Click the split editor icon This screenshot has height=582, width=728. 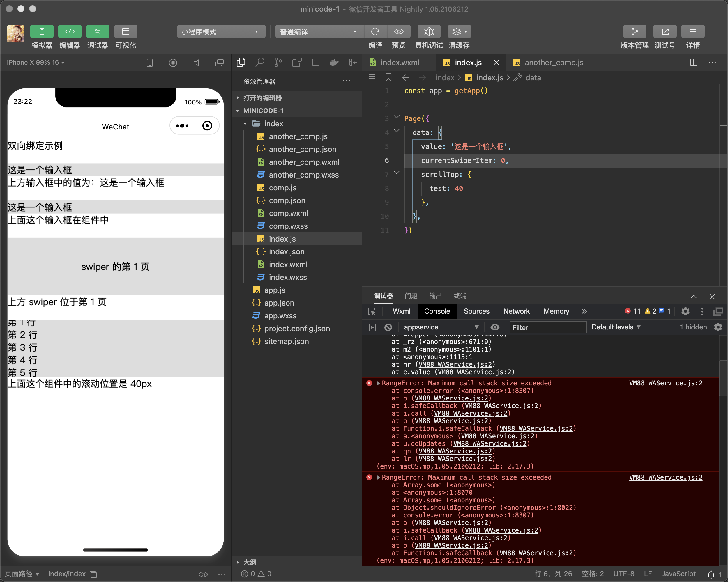tap(693, 62)
